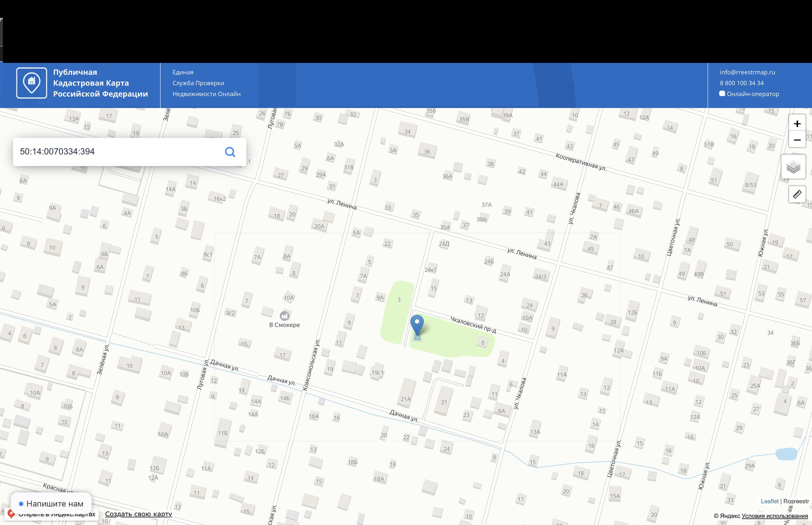Click the Публичная Кадастровая Карта title
Screen dimensions: 812x525
pos(100,83)
